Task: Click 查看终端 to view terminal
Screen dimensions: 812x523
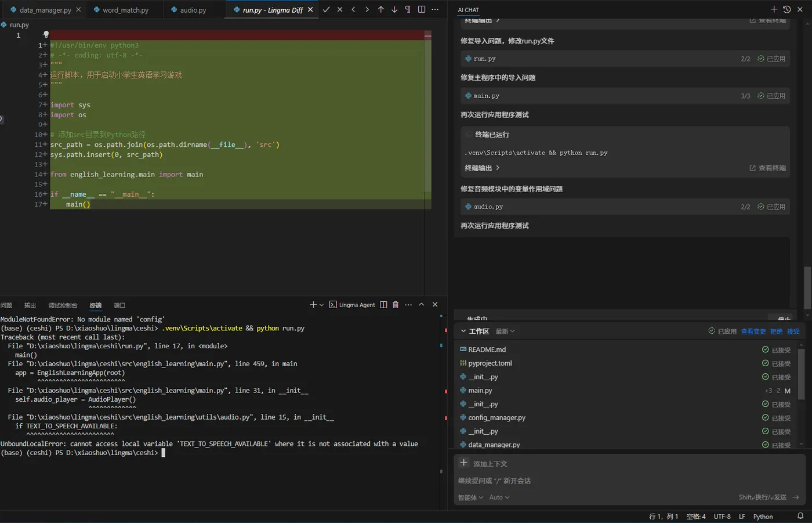Action: coord(768,168)
